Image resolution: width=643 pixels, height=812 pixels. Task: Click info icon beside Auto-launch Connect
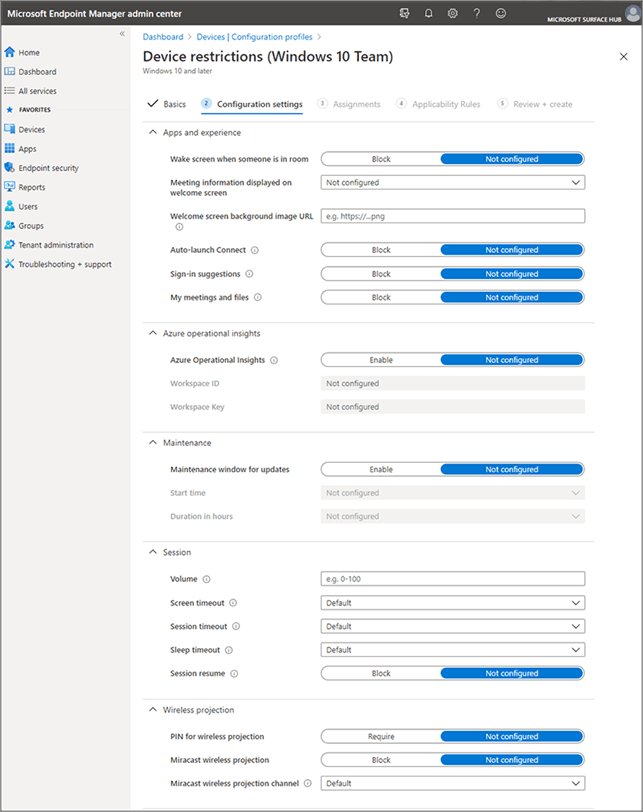click(255, 250)
